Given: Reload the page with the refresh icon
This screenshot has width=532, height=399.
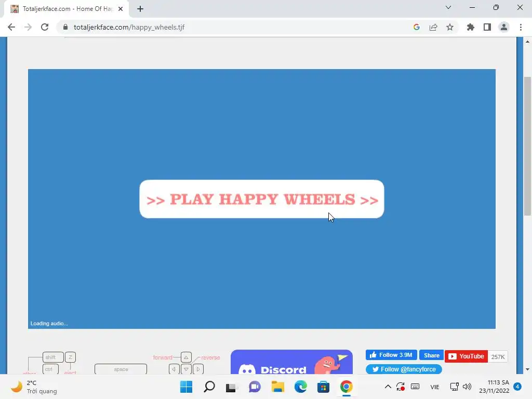Looking at the screenshot, I should [45, 27].
